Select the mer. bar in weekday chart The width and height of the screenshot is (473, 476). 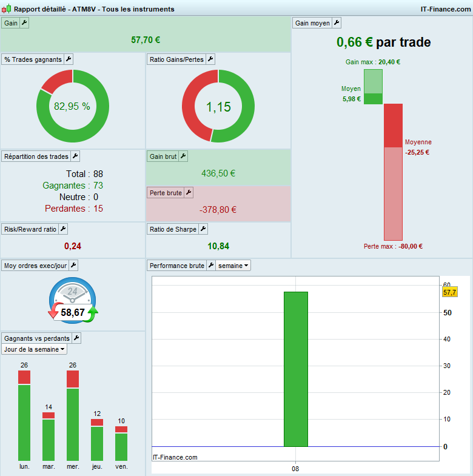73,415
